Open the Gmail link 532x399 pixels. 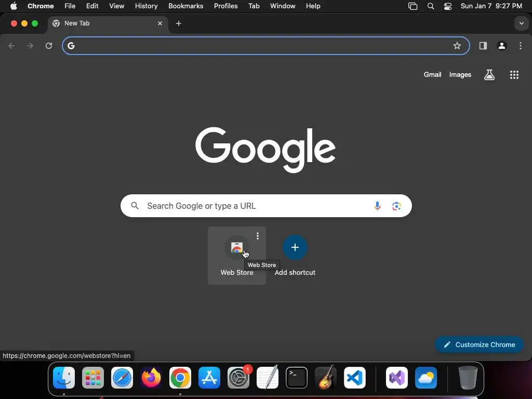point(432,75)
